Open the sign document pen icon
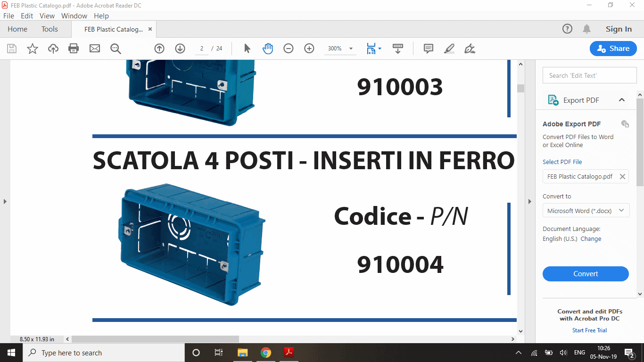Screen dimensions: 644x362 coord(470,49)
